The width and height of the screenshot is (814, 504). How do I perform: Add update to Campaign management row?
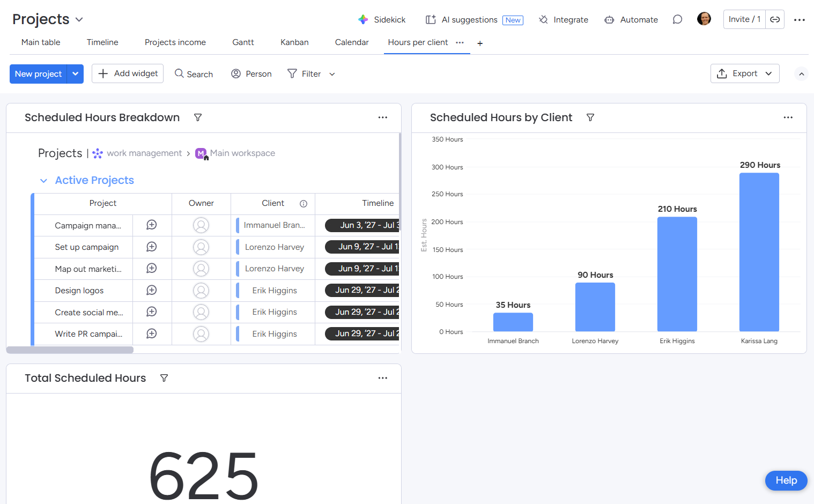pyautogui.click(x=152, y=225)
